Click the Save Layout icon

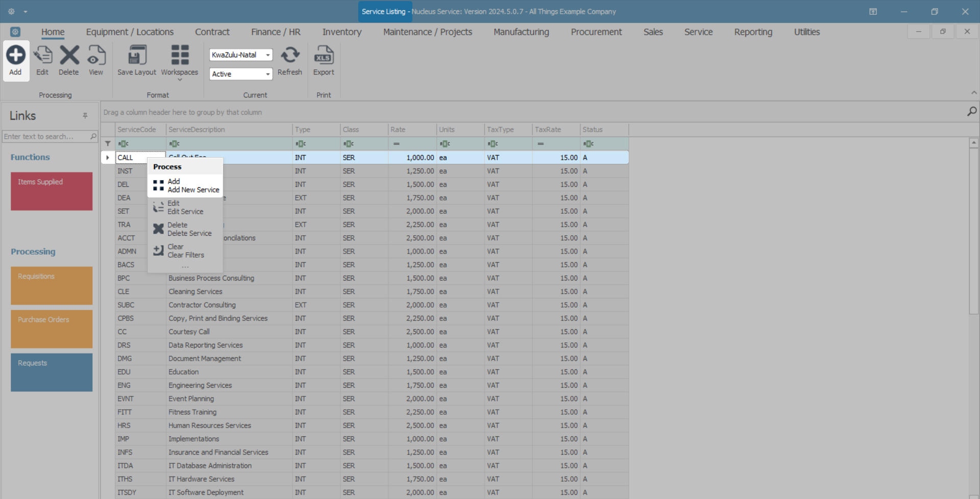click(137, 55)
